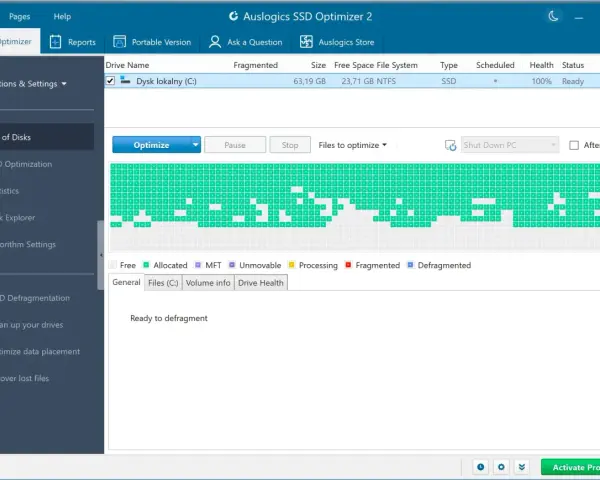Image resolution: width=600 pixels, height=480 pixels.
Task: Click the Free legend color swatch
Action: pos(112,265)
